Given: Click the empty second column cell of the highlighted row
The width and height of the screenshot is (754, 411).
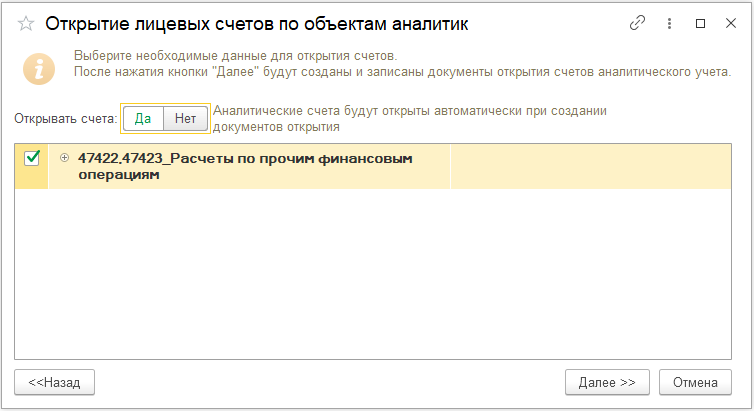Looking at the screenshot, I should [x=591, y=166].
